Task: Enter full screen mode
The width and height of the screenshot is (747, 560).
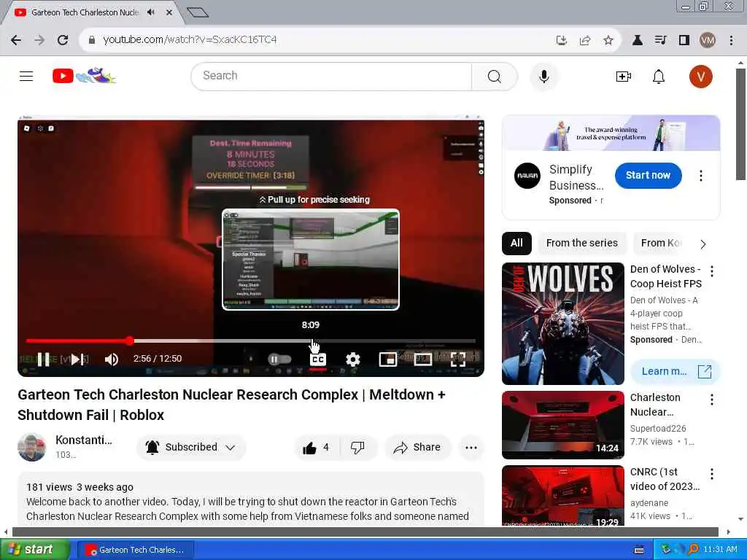Action: pyautogui.click(x=458, y=359)
